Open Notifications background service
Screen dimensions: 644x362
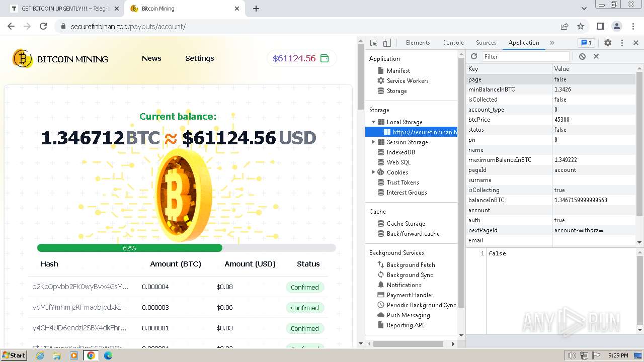click(x=404, y=285)
